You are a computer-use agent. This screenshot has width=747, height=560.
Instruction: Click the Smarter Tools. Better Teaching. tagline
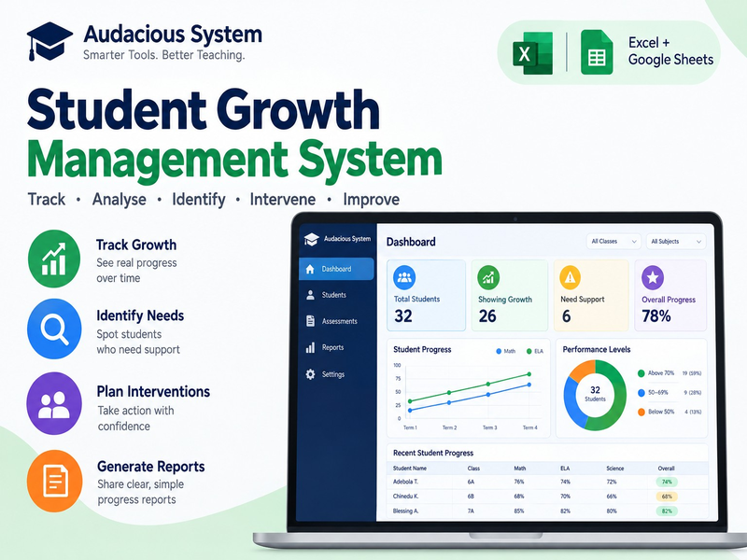tap(164, 55)
